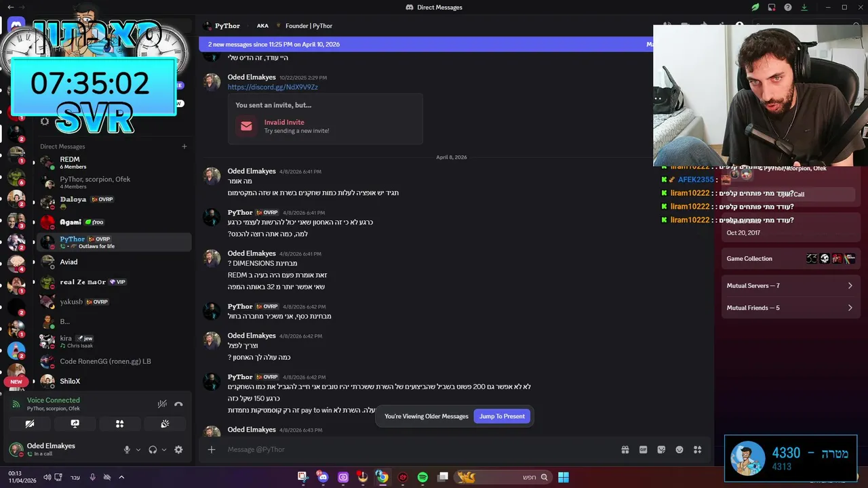The image size is (868, 488).
Task: Open the GIF picker
Action: pos(643,449)
